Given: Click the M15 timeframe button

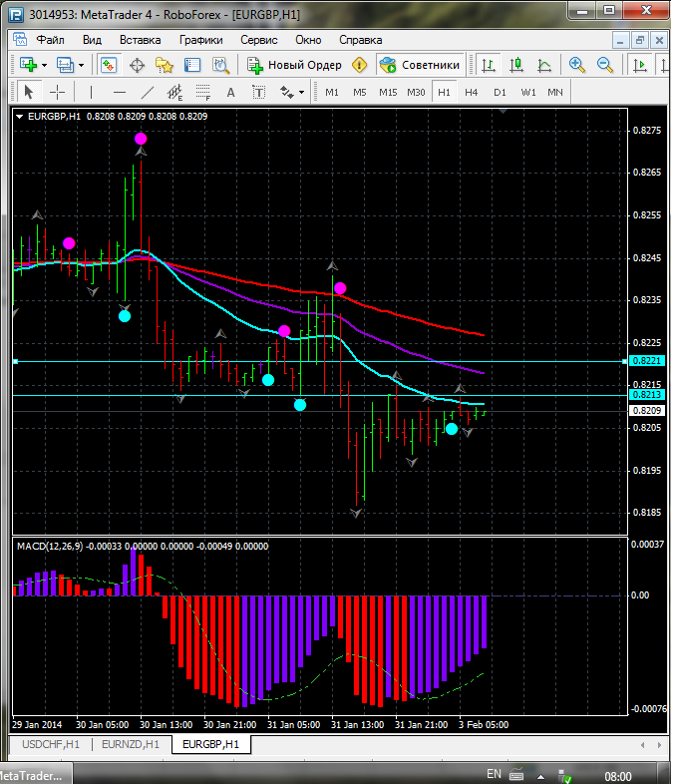Looking at the screenshot, I should pos(388,92).
